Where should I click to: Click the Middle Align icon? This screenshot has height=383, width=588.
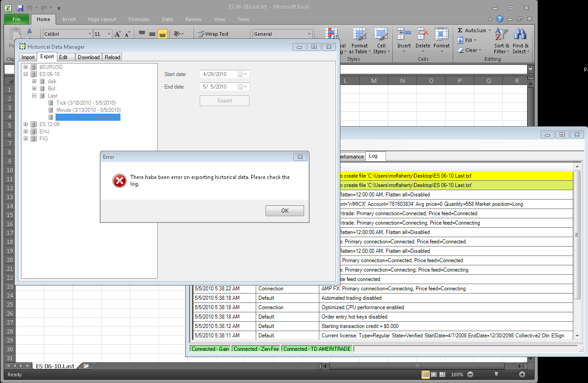coord(152,34)
